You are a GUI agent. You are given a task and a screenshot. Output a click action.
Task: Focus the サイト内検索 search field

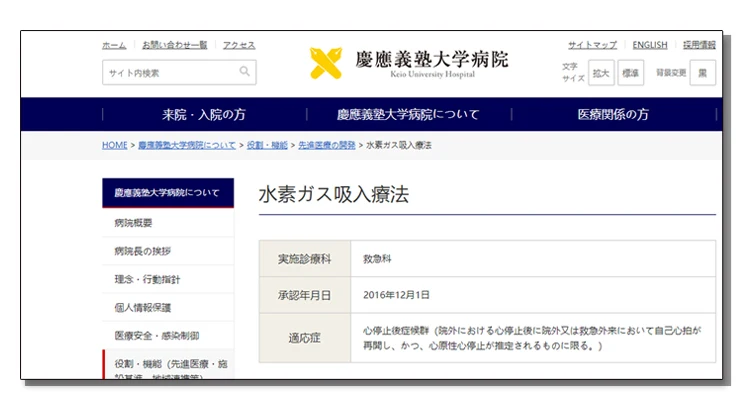pyautogui.click(x=179, y=72)
